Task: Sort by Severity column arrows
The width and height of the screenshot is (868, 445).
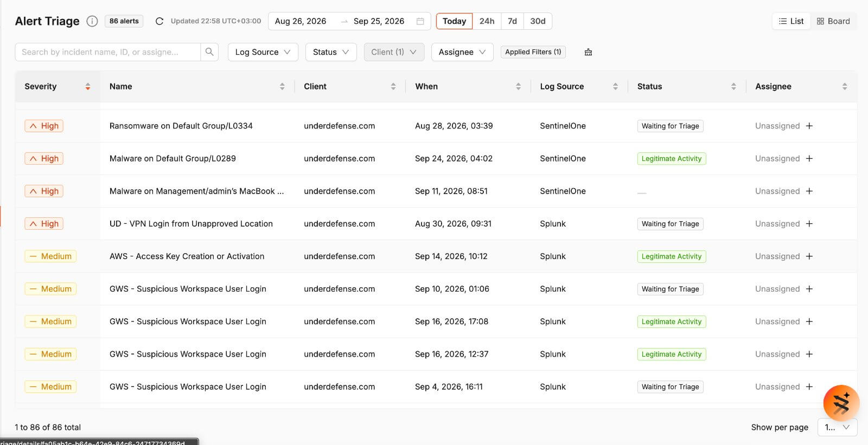Action: (88, 87)
